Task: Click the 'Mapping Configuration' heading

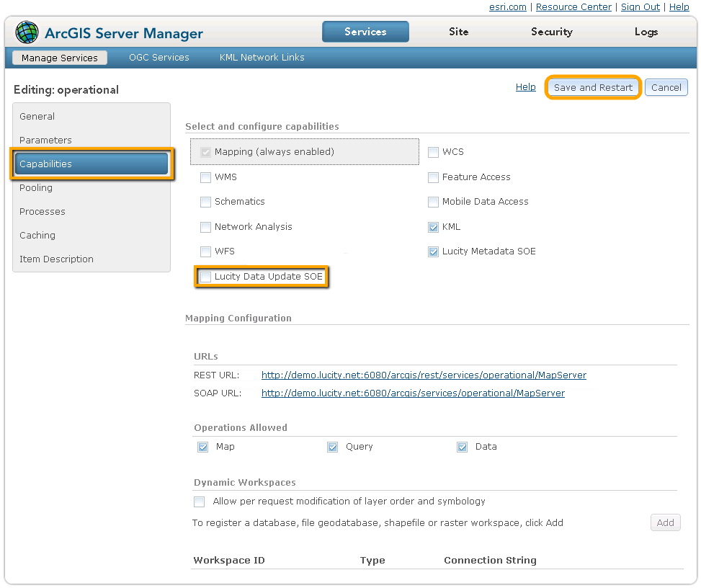Action: tap(238, 318)
